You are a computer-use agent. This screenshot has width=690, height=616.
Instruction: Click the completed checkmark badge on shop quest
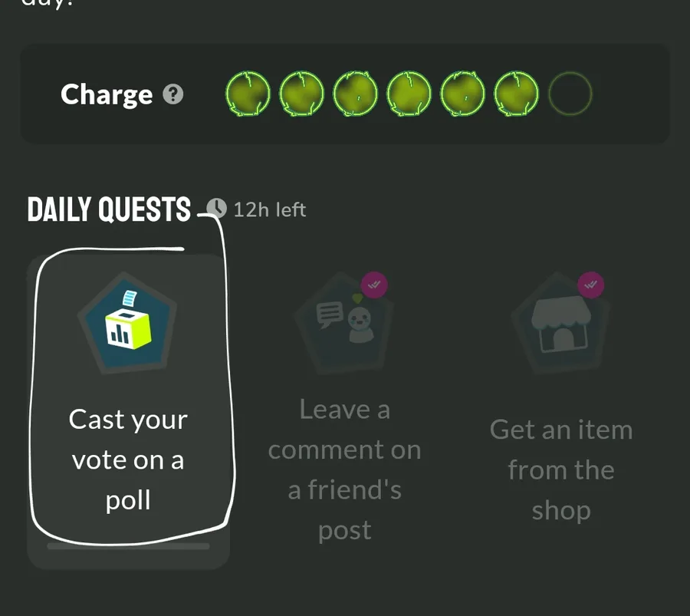pos(590,285)
